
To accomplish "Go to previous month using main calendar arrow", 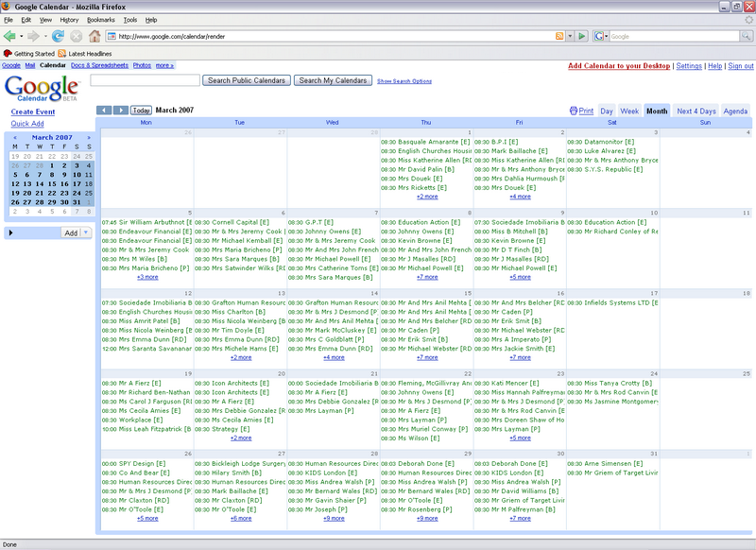I will (x=104, y=111).
